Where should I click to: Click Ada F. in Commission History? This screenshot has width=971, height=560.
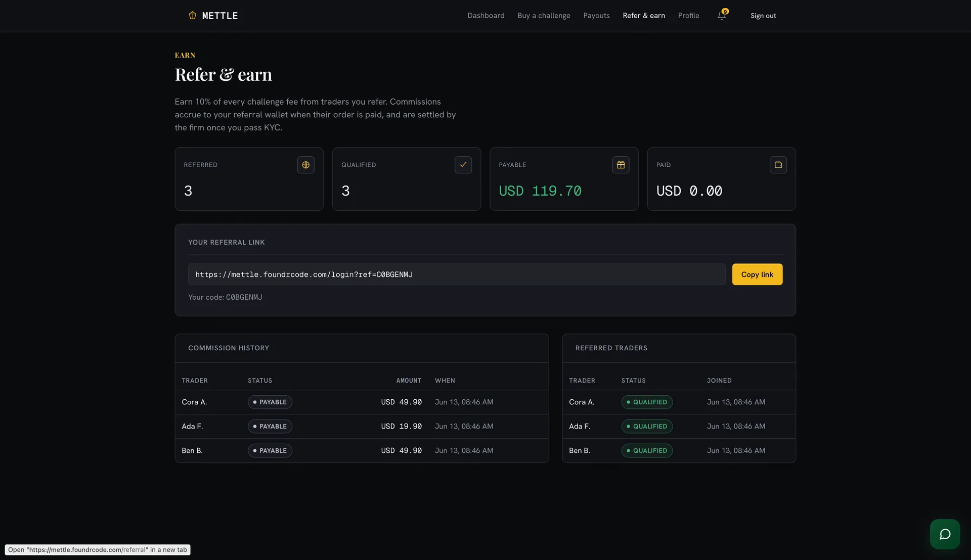[x=192, y=427]
